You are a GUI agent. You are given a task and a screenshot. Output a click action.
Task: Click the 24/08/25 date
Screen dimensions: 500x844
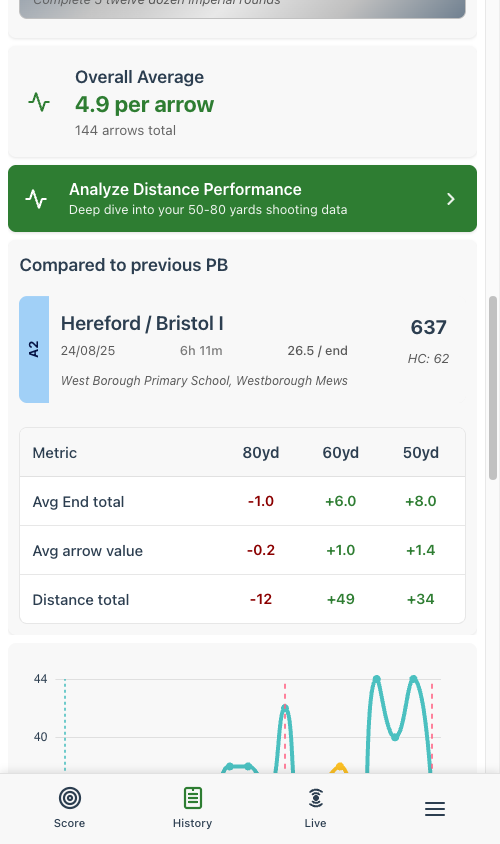(x=88, y=351)
